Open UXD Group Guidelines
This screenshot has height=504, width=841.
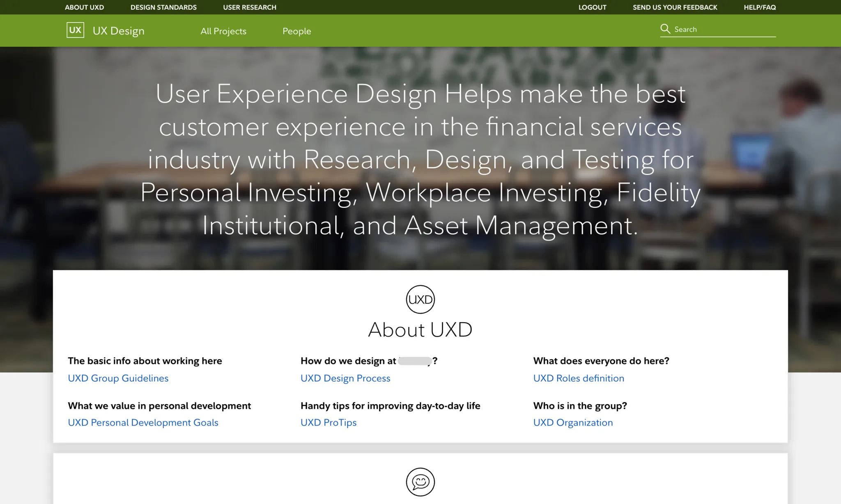coord(118,378)
